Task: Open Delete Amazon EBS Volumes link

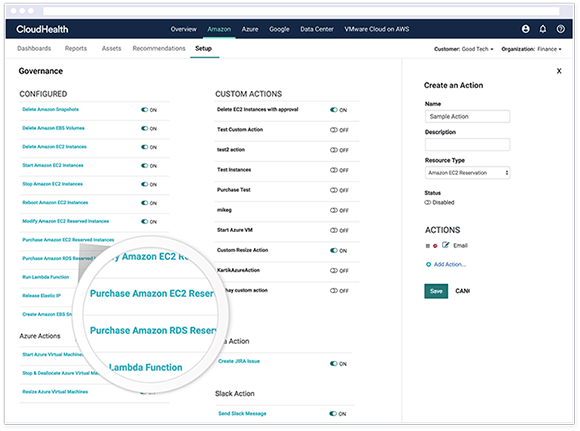Action: (x=53, y=128)
